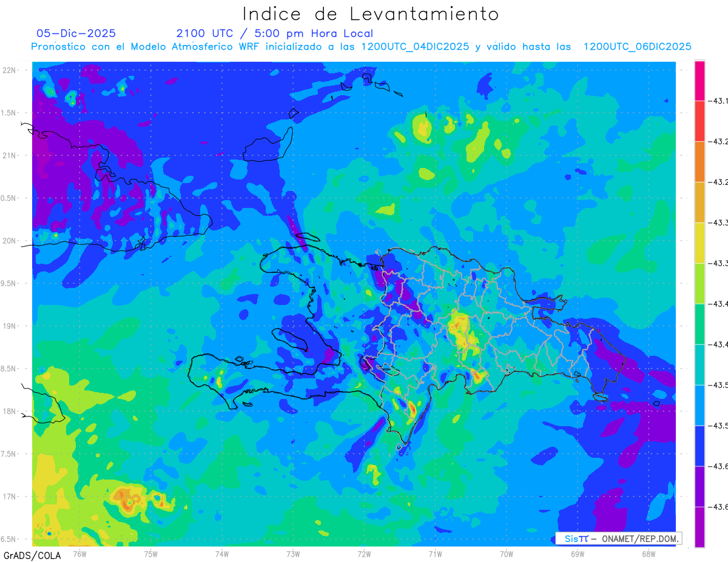Click the magenta swatch atop the color bar
This screenshot has width=728, height=562.
point(699,81)
